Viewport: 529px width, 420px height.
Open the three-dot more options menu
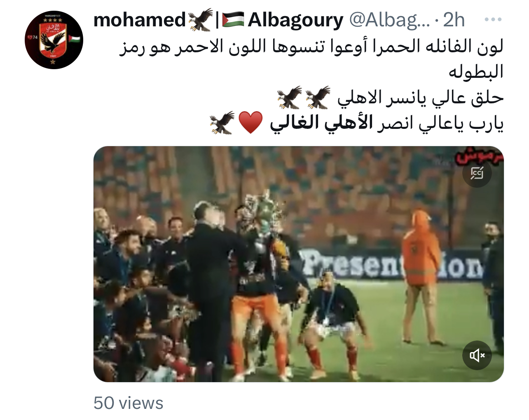coord(493,20)
